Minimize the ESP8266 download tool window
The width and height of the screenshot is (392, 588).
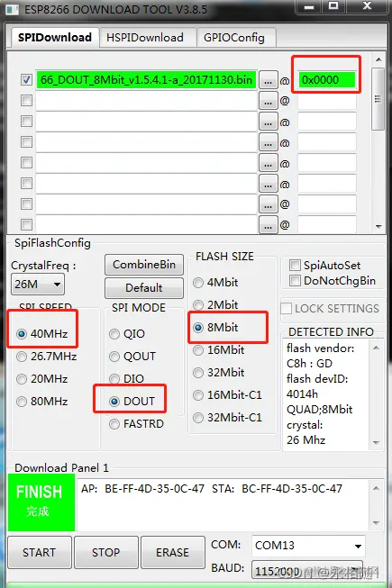click(x=309, y=6)
